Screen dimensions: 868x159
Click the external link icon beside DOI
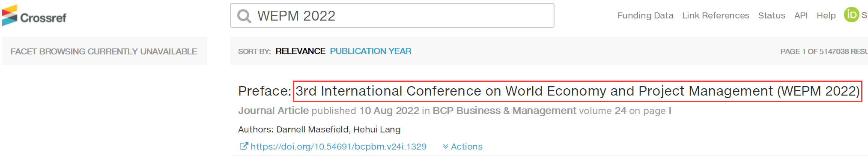tap(243, 147)
